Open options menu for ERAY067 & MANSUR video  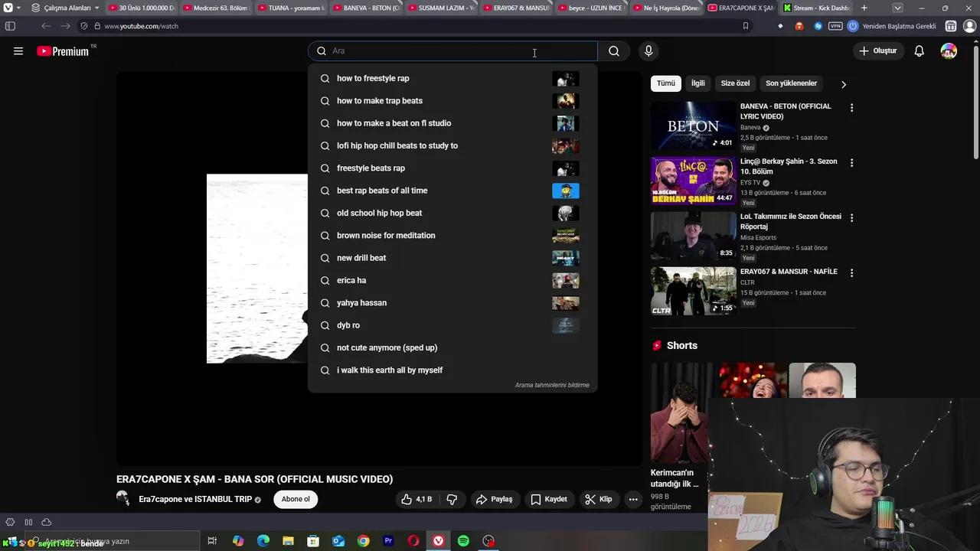pos(851,273)
